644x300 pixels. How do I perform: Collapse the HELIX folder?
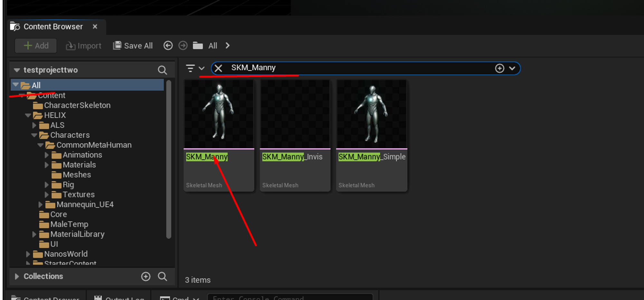(x=28, y=115)
